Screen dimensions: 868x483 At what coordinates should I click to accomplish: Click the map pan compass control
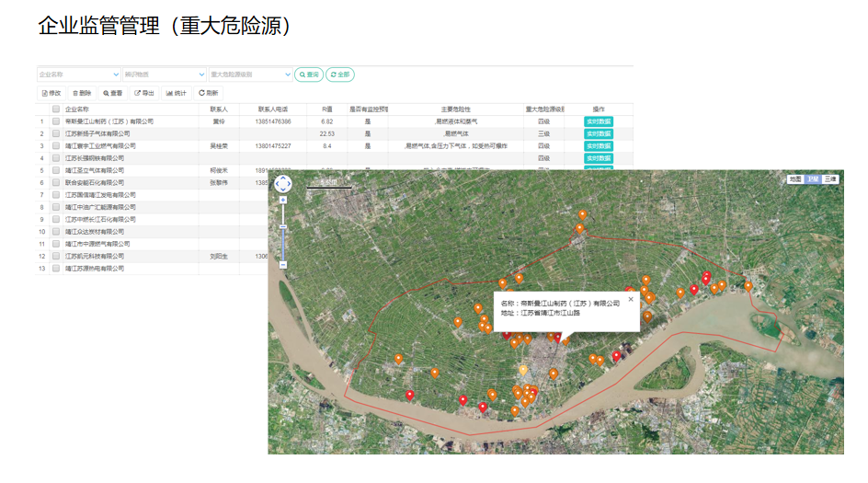pos(282,182)
